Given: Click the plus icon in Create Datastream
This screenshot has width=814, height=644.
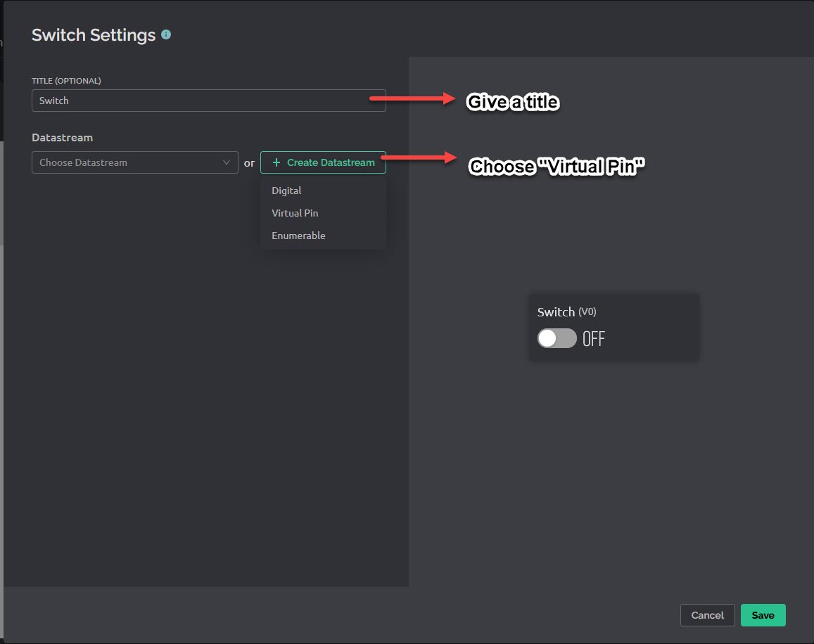Looking at the screenshot, I should point(276,162).
